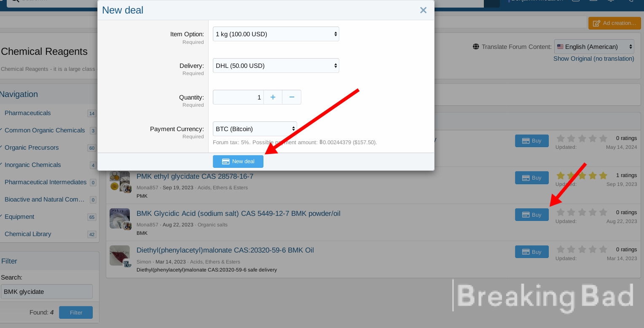Click author Simon in Diethyl row
The image size is (644, 328).
144,262
